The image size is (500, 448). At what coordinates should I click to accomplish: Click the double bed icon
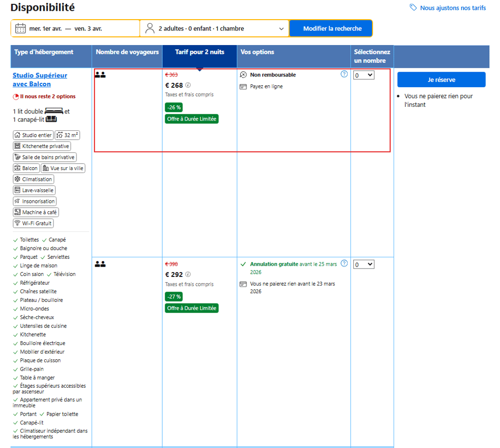point(53,111)
